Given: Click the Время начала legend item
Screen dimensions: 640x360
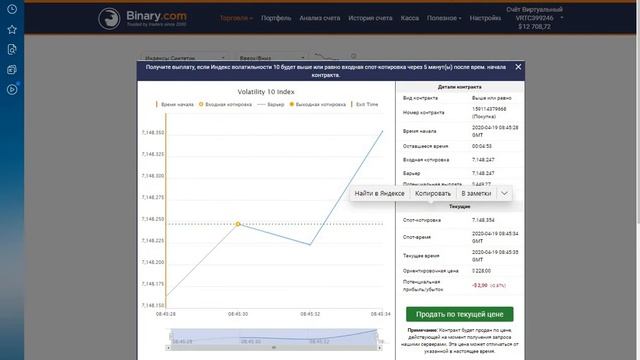Looking at the screenshot, I should (x=175, y=104).
